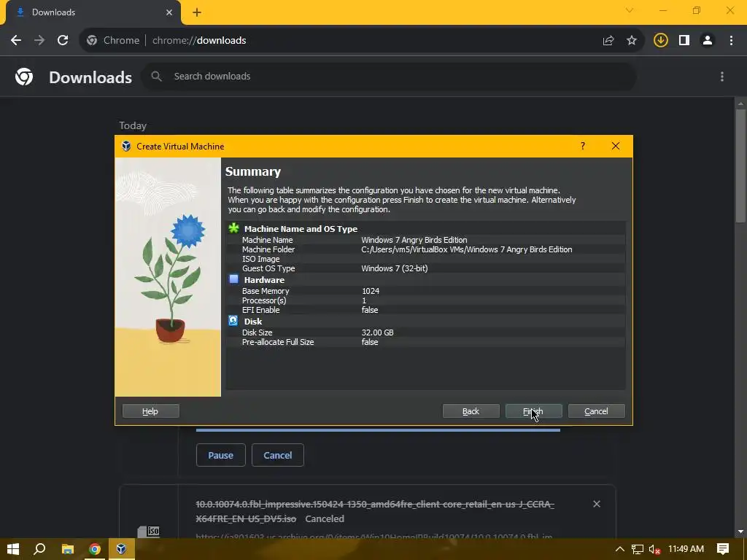Open Windows taskbar search
This screenshot has height=560, width=747.
(x=39, y=549)
